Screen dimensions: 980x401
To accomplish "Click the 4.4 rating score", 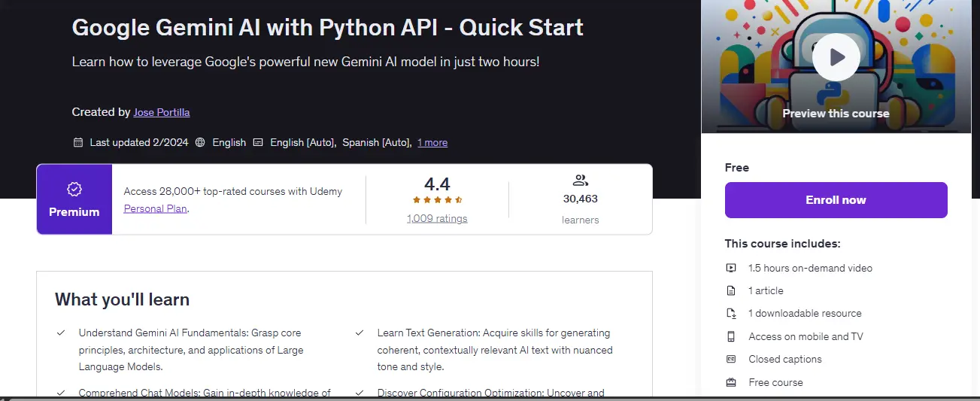I will [437, 184].
